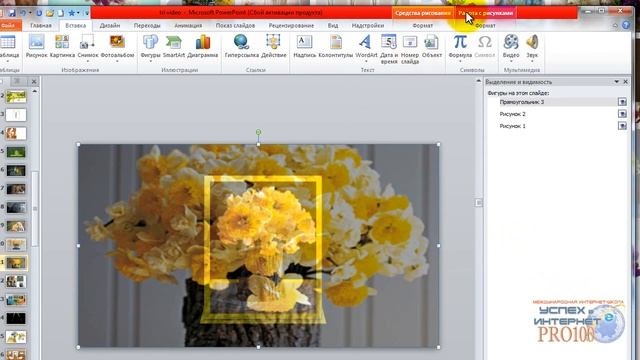
Task: Select Рисунок 1 in selection pane
Action: pos(512,126)
